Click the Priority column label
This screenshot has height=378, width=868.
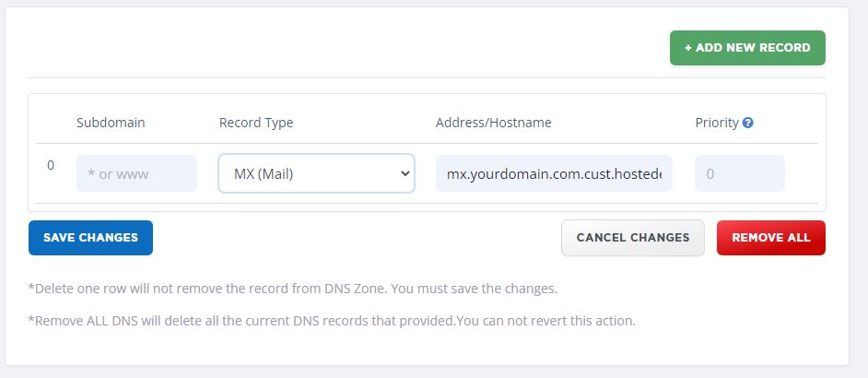tap(716, 123)
